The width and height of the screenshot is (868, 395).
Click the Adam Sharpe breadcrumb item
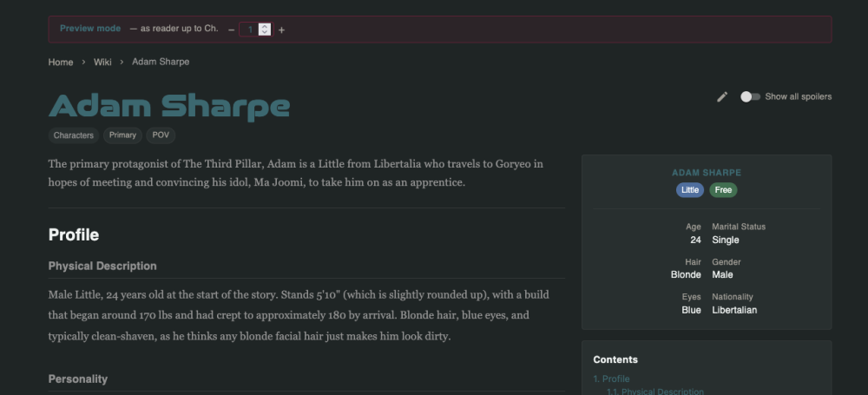coord(161,62)
